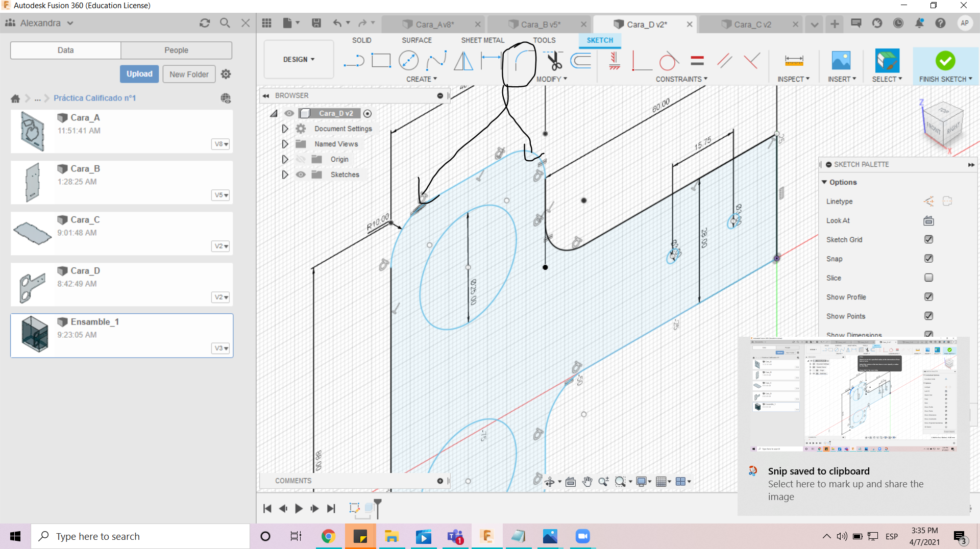980x549 pixels.
Task: Open the Measure inspect tool
Action: click(x=794, y=61)
